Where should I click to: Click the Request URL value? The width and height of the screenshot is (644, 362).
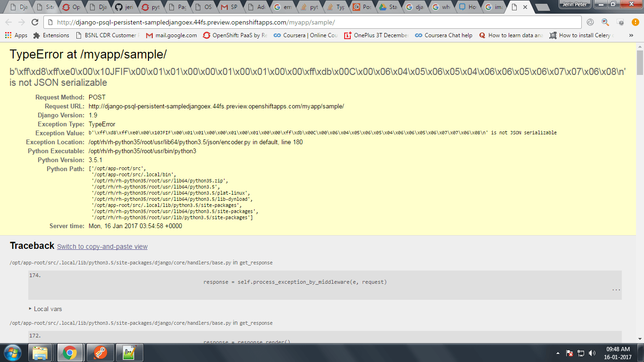[216, 107]
